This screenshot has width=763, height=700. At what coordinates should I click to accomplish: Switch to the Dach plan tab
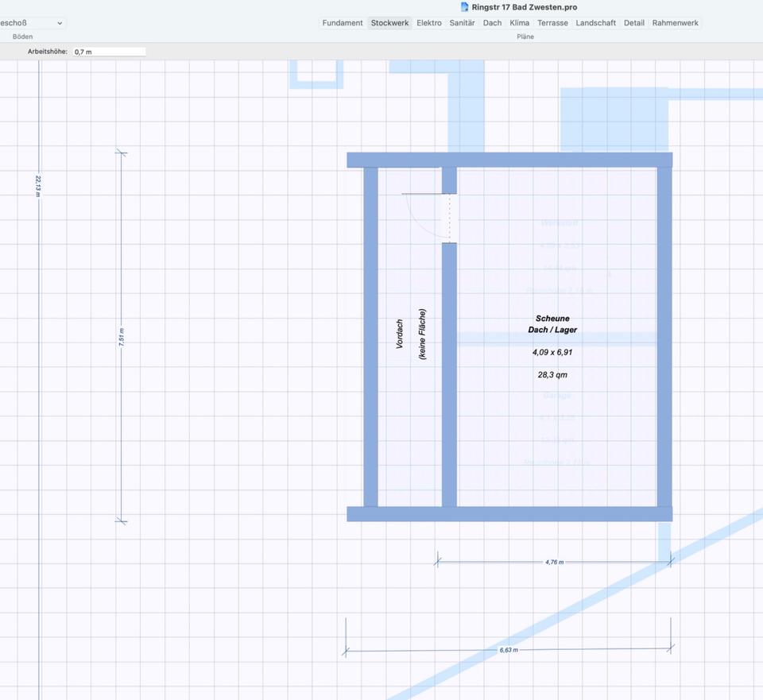point(492,23)
